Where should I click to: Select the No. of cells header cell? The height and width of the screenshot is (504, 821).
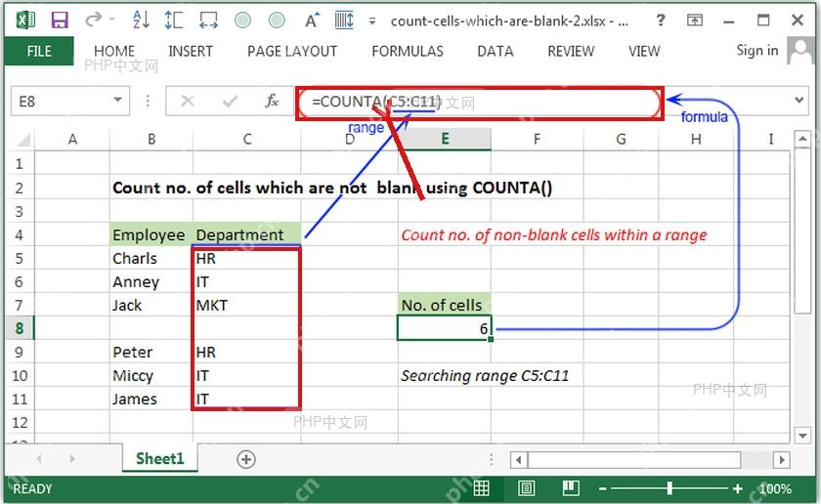pos(444,305)
